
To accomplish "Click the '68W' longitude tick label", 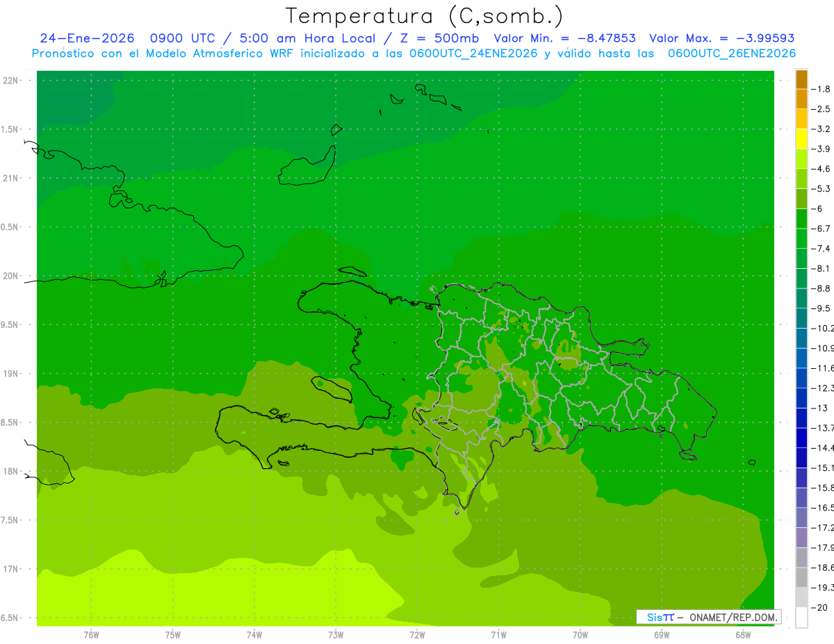I will tap(743, 634).
